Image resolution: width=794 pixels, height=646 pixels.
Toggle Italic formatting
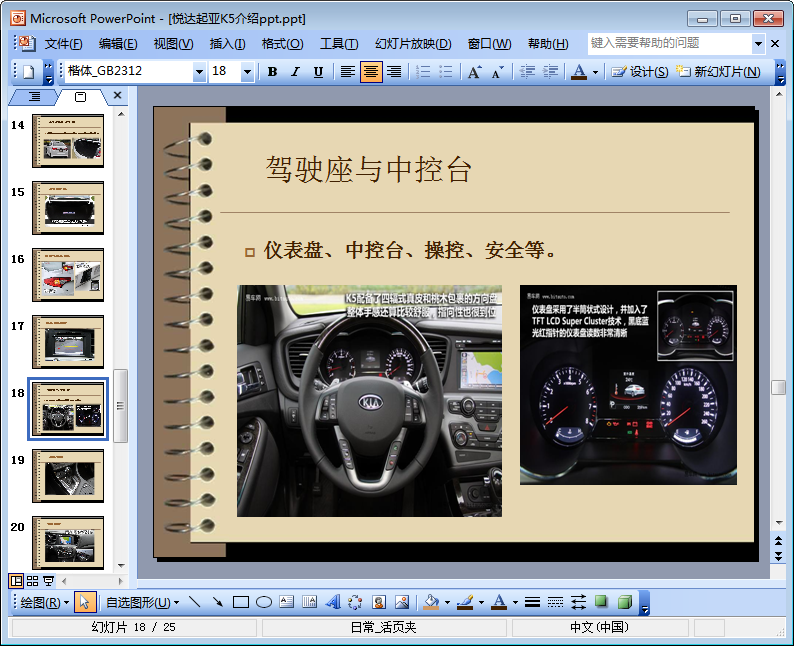tap(295, 72)
